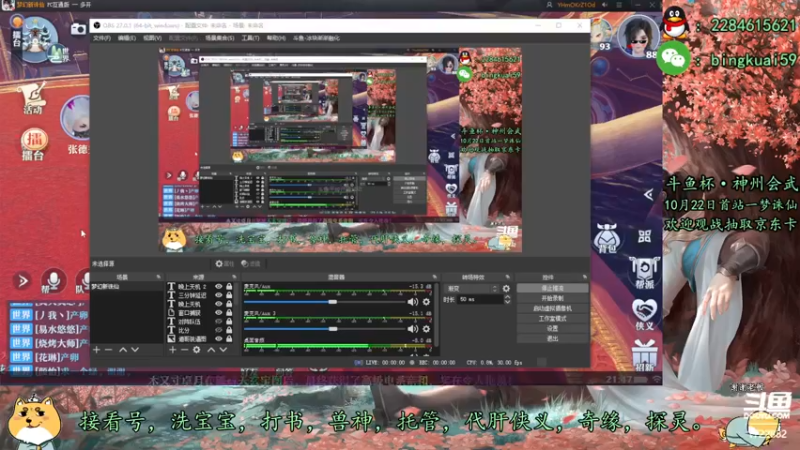Remove the selected scene with the minus icon under 场景
800x450 pixels.
pos(108,350)
